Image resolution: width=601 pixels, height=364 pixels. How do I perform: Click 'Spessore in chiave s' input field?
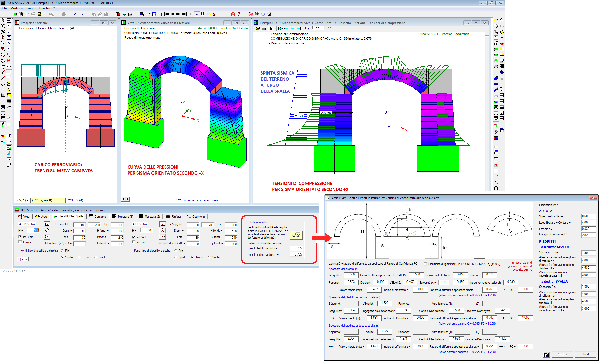point(588,216)
